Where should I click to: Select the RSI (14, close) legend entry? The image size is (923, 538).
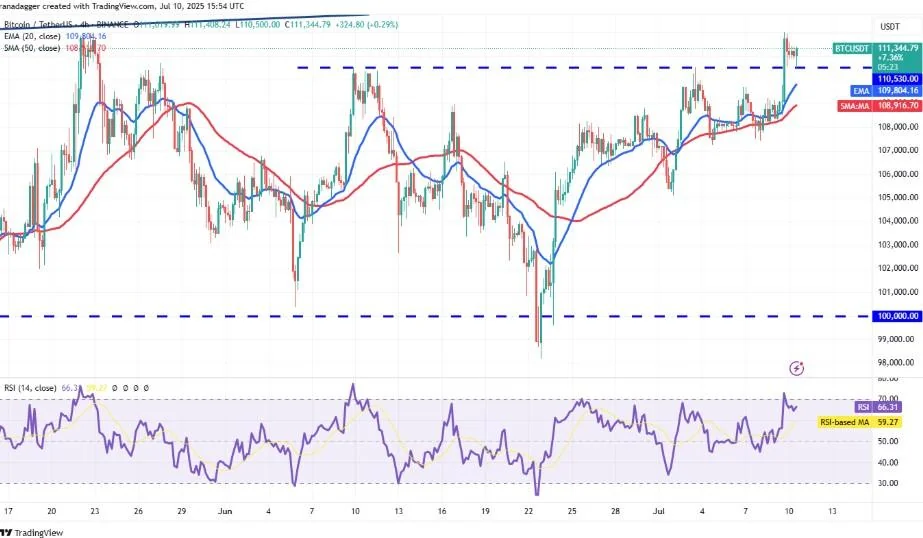pos(30,388)
